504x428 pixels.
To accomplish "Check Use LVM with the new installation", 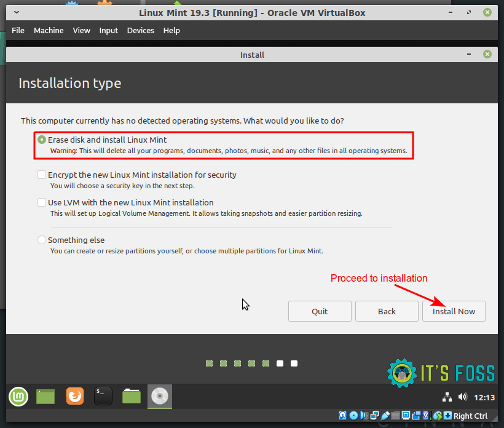I will [42, 202].
